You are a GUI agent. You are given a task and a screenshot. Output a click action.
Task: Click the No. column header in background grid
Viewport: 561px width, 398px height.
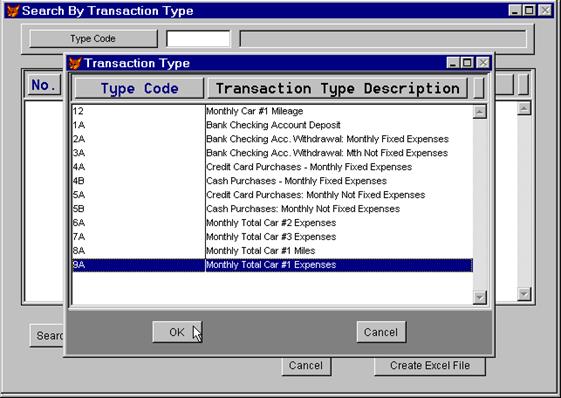click(x=44, y=85)
